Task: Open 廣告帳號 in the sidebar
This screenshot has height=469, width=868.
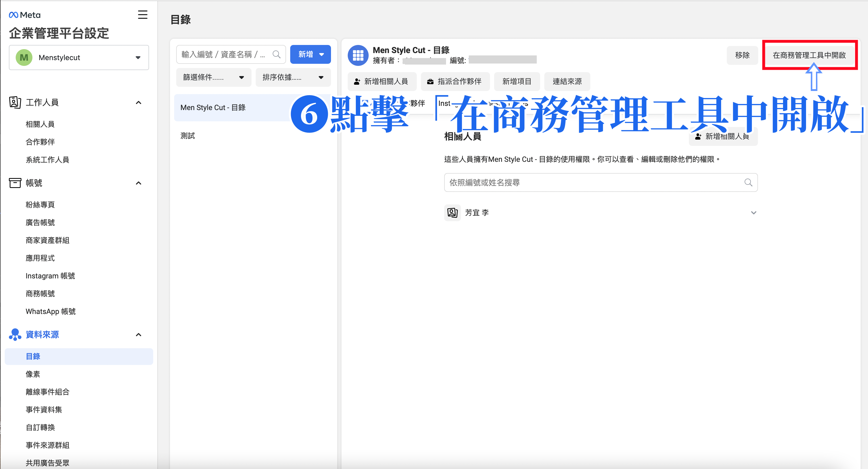Action: 40,222
